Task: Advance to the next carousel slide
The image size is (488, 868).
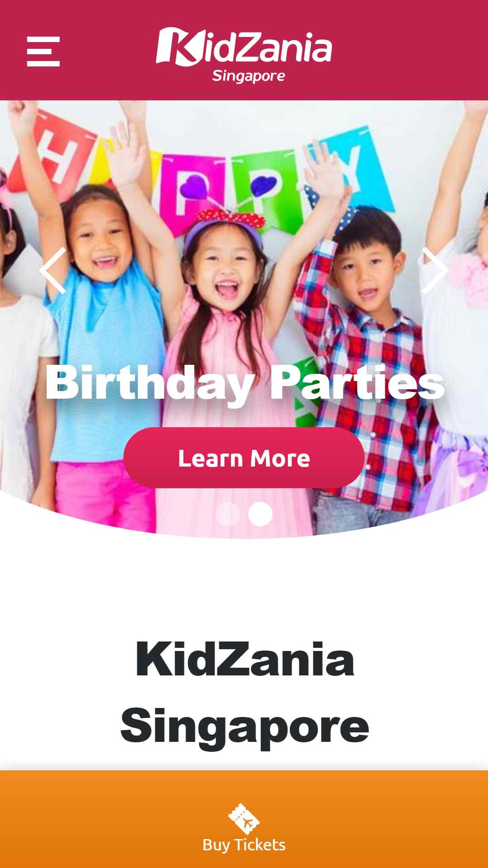Action: pyautogui.click(x=435, y=270)
